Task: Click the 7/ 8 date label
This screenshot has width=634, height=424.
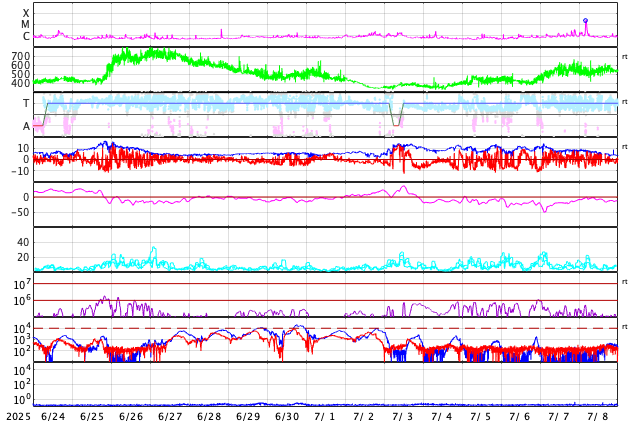Action: [x=598, y=416]
